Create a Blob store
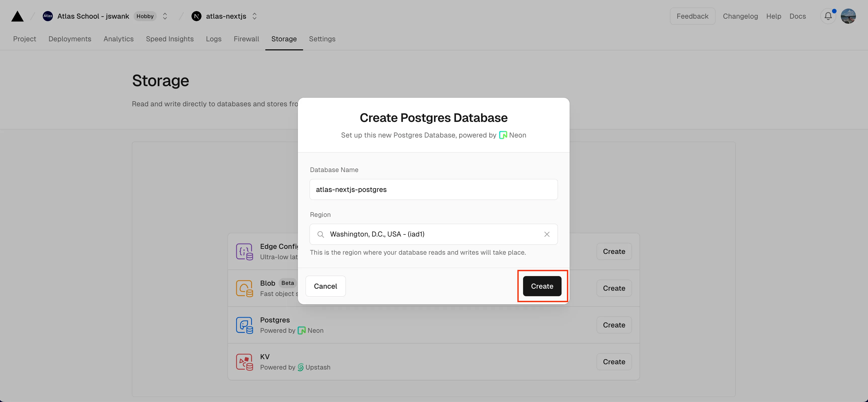The width and height of the screenshot is (868, 402). click(x=614, y=288)
